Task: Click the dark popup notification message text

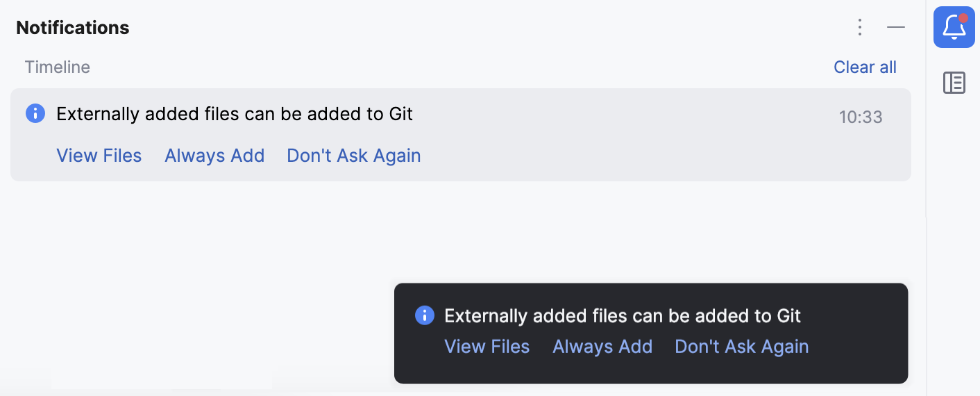Action: coord(623,316)
